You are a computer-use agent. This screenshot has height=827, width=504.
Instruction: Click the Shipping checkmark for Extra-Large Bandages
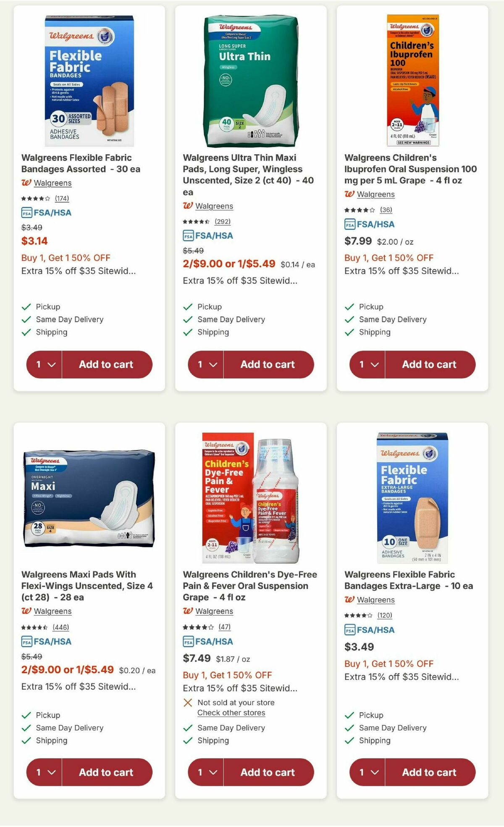[348, 740]
